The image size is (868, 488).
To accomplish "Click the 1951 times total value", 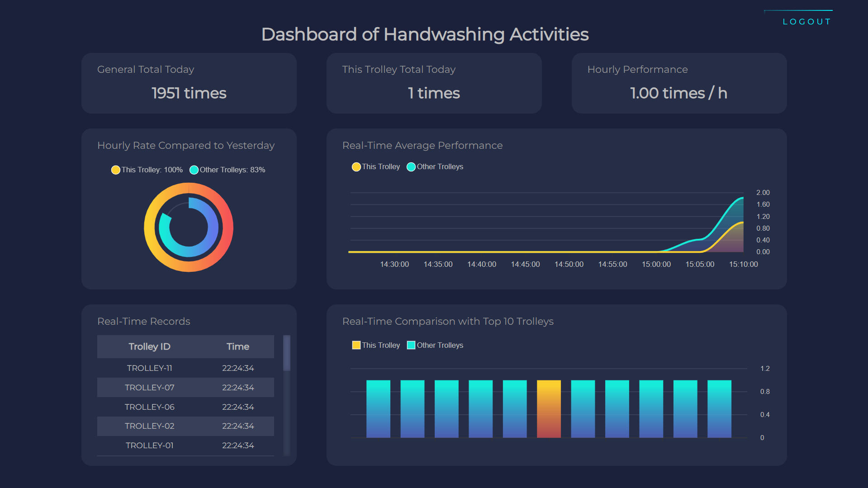I will pos(189,93).
